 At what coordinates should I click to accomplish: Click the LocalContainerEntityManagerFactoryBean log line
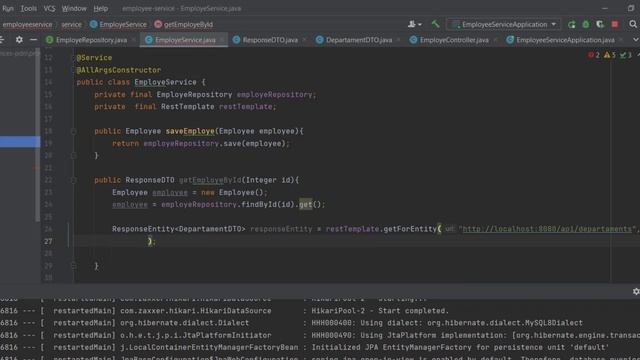pyautogui.click(x=304, y=347)
